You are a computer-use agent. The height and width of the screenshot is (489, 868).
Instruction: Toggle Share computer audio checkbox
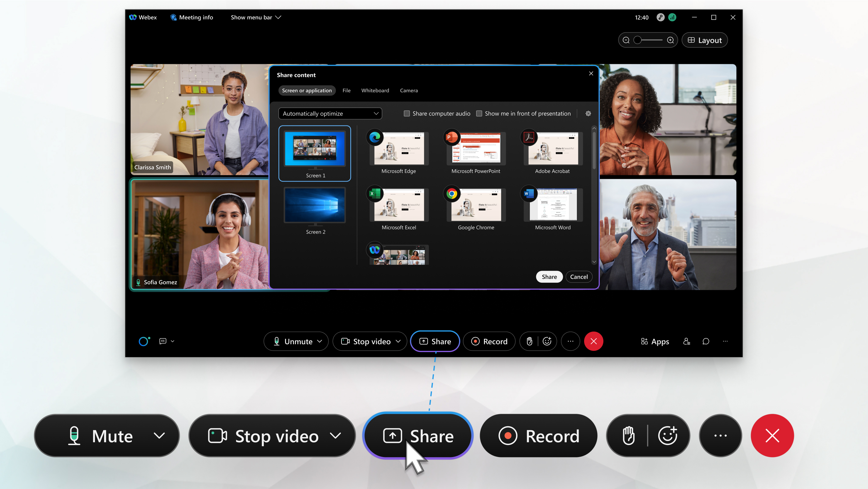[x=405, y=113]
